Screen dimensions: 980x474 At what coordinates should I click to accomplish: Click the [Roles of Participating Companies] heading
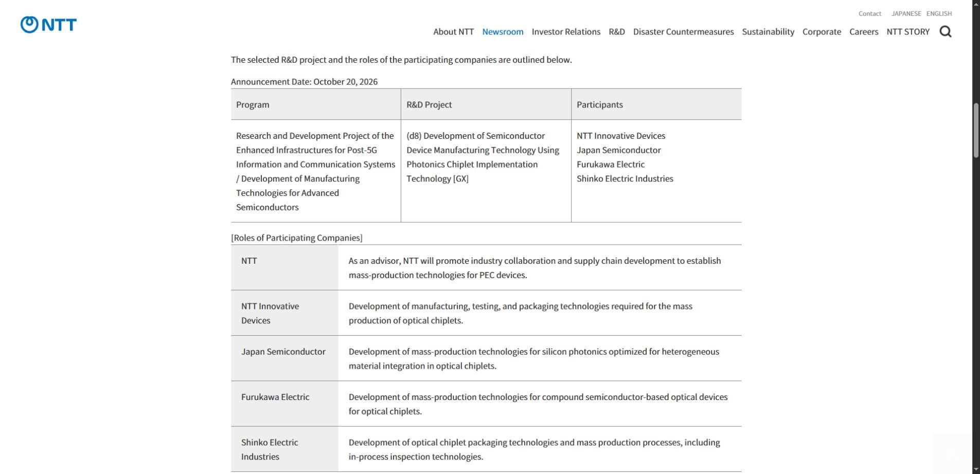coord(297,238)
